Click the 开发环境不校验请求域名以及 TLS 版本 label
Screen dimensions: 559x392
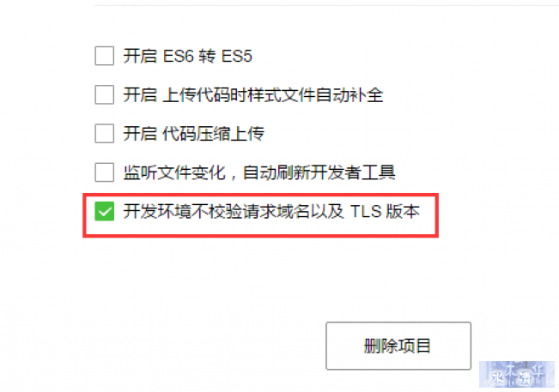click(x=271, y=211)
